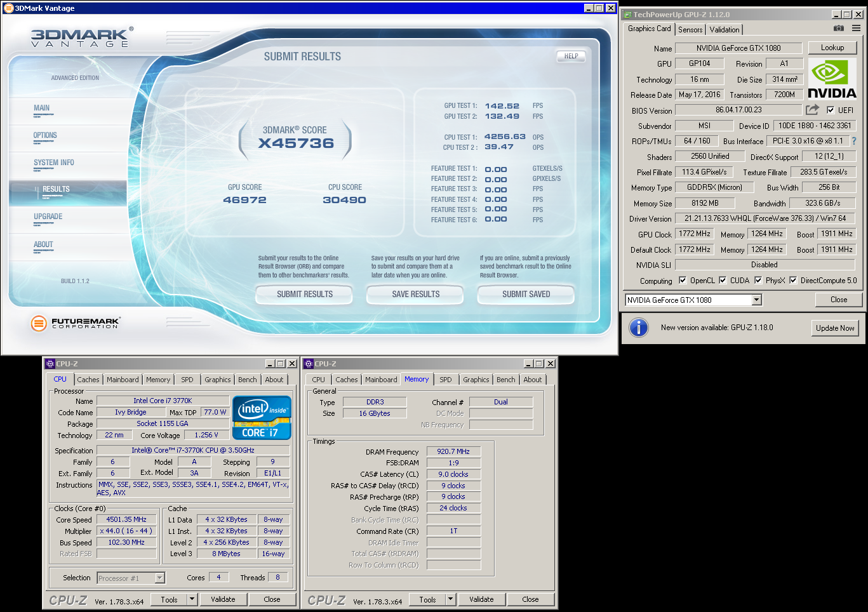This screenshot has height=612, width=868.
Task: Expand Tools dropdown arrow in Memory window
Action: tap(450, 599)
